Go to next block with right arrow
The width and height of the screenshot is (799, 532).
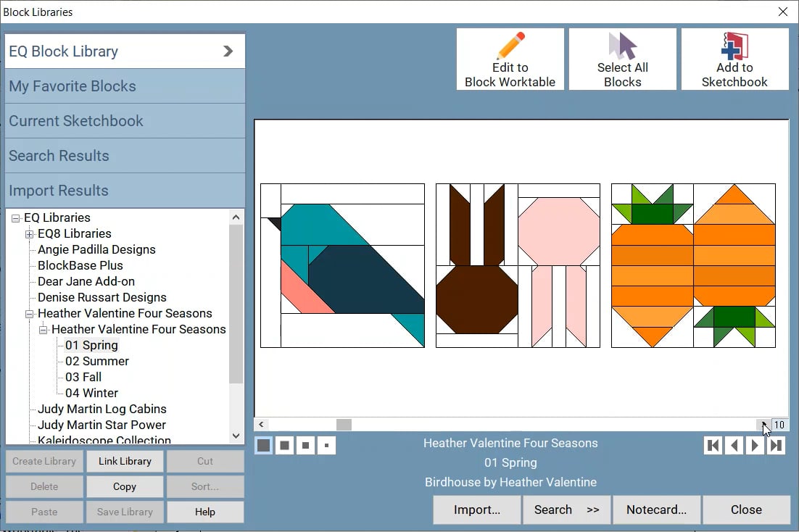point(755,445)
